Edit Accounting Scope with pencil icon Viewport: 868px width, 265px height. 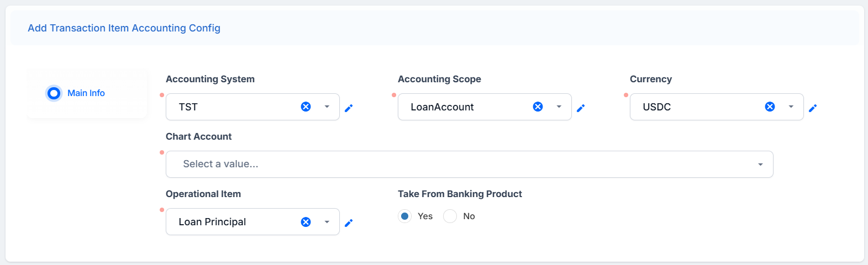pos(581,108)
